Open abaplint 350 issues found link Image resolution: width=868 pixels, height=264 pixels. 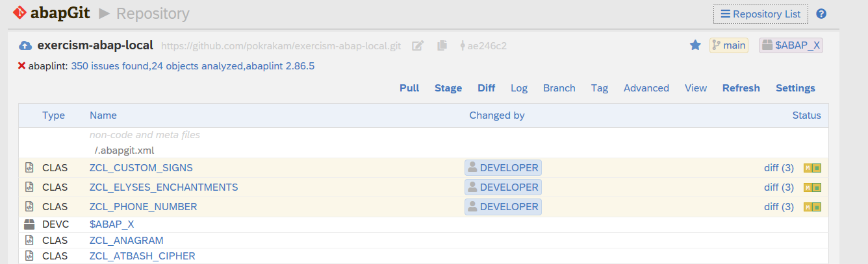coord(193,66)
